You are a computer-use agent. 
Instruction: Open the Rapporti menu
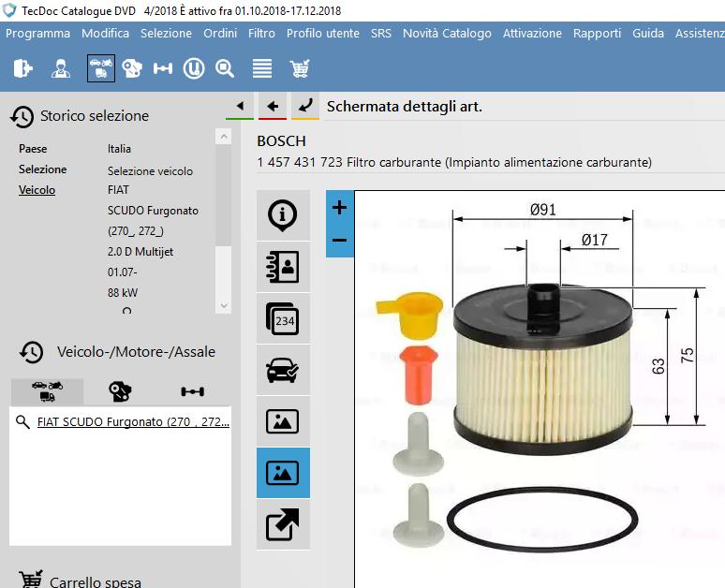tap(597, 34)
